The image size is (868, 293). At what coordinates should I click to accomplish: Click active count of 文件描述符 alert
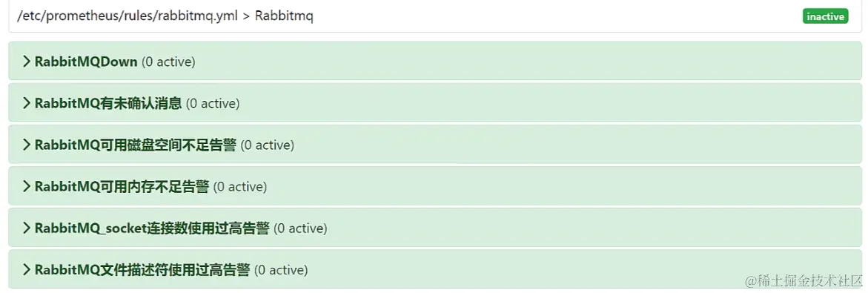pyautogui.click(x=281, y=270)
